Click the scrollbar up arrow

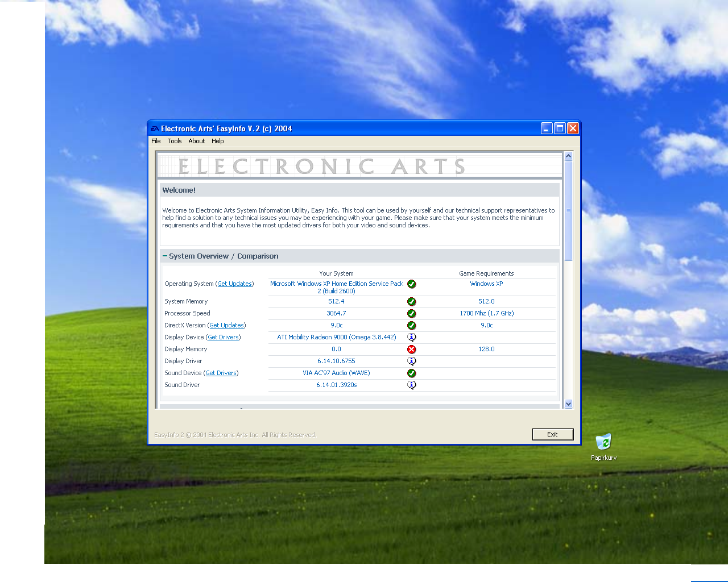(x=568, y=156)
